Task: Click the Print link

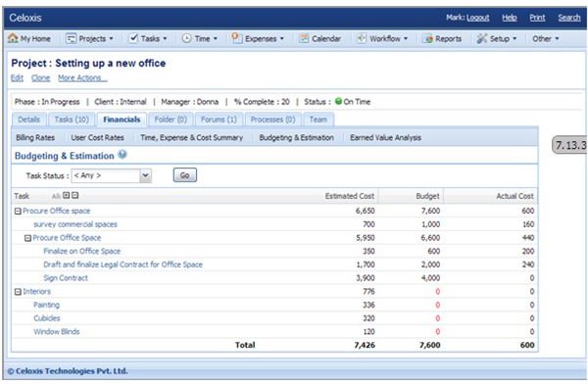Action: pos(537,18)
